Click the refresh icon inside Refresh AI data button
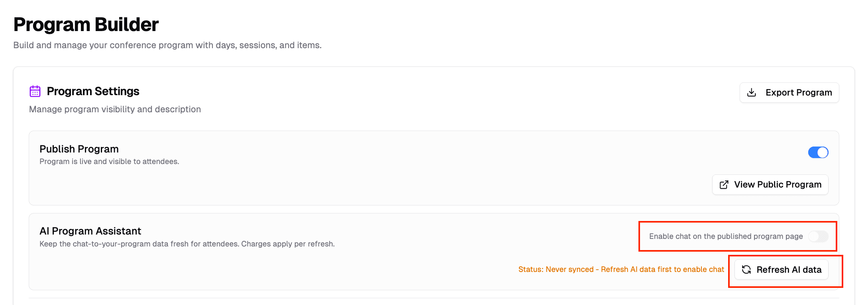The height and width of the screenshot is (305, 868). coord(746,269)
